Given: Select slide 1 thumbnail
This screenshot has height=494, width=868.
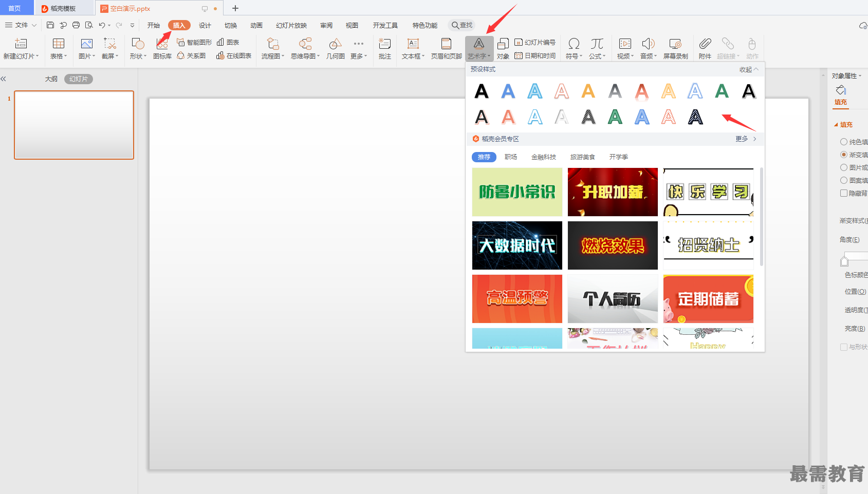Looking at the screenshot, I should point(74,125).
